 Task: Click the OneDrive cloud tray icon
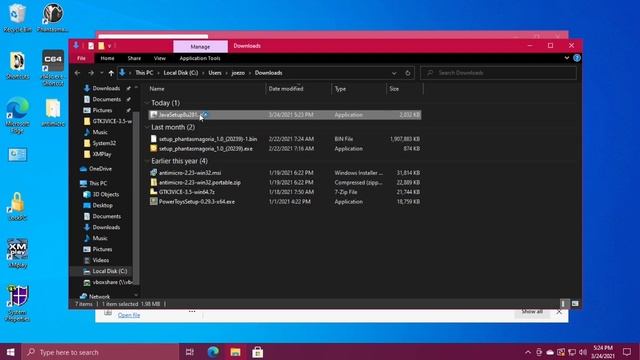coord(550,352)
